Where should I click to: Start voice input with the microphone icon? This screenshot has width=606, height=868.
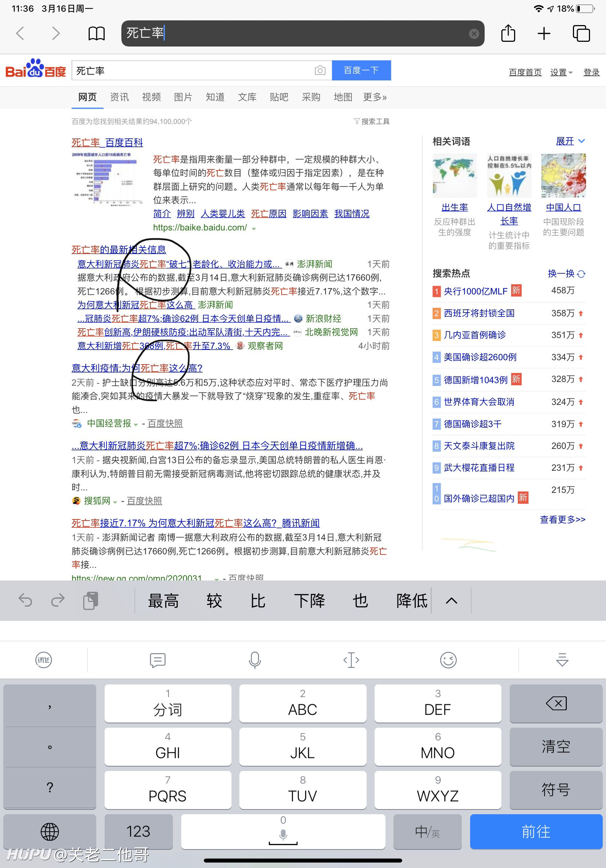click(255, 660)
